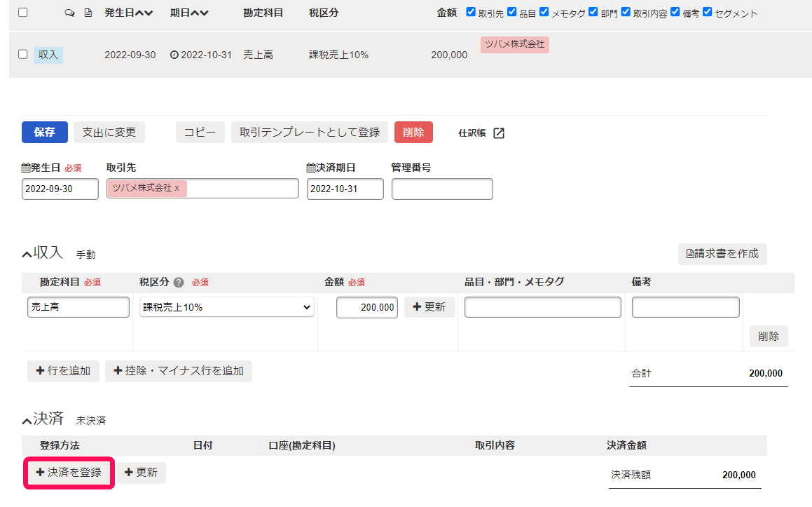Click the 収入 tag in the list row
This screenshot has width=812, height=507.
click(x=48, y=55)
